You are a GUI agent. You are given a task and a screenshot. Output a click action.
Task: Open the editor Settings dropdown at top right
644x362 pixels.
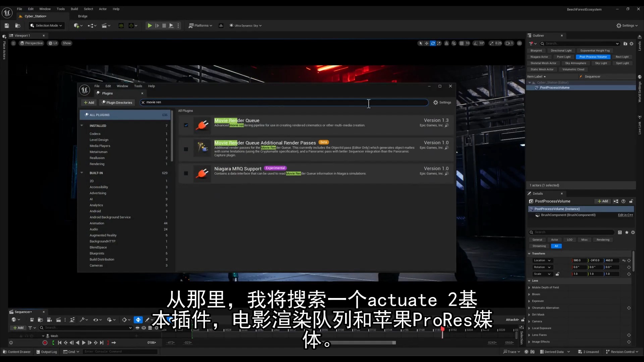pyautogui.click(x=627, y=25)
